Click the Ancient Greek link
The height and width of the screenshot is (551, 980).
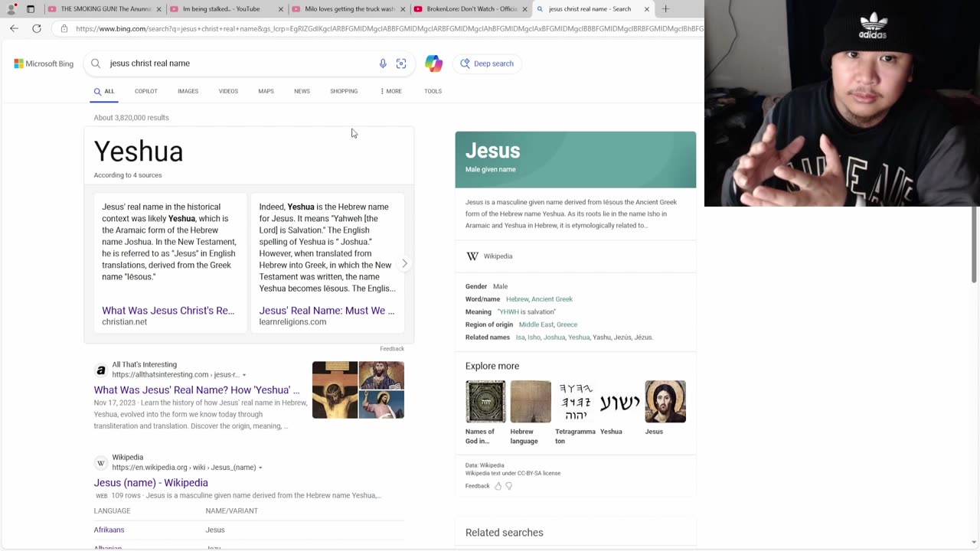[x=552, y=299]
